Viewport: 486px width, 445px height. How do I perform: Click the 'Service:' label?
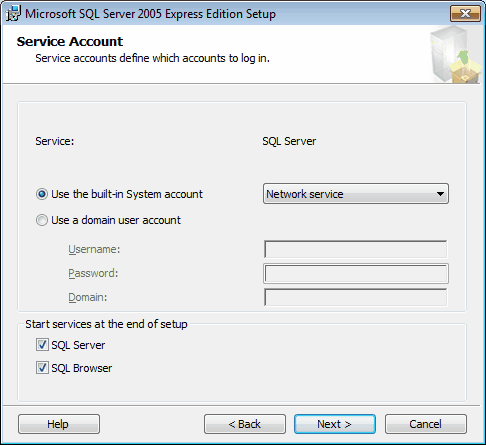55,141
